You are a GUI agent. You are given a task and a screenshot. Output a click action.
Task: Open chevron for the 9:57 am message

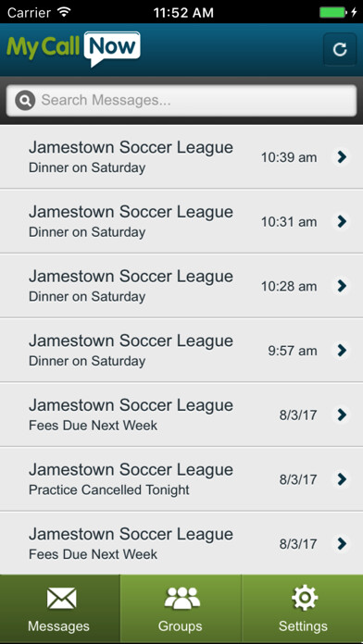342,351
